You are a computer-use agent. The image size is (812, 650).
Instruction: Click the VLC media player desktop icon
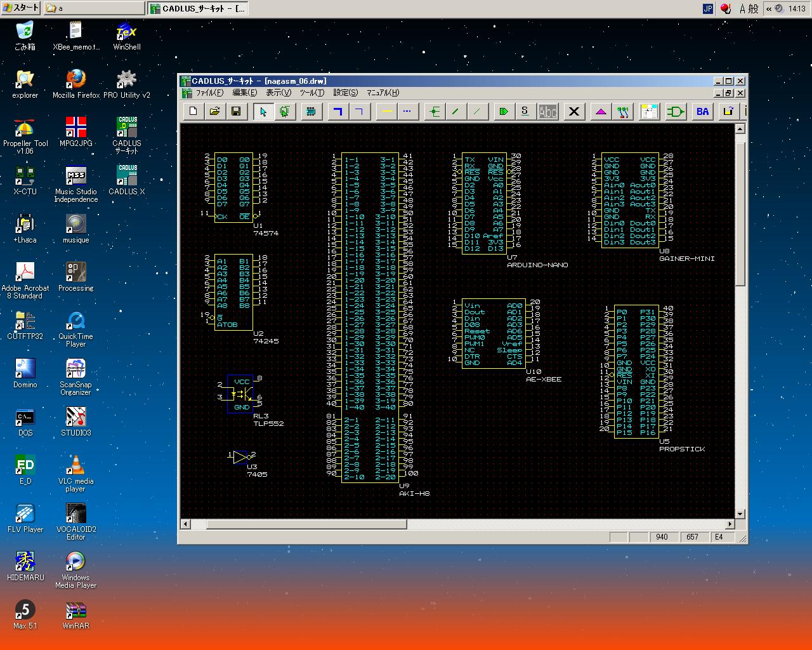tap(76, 474)
